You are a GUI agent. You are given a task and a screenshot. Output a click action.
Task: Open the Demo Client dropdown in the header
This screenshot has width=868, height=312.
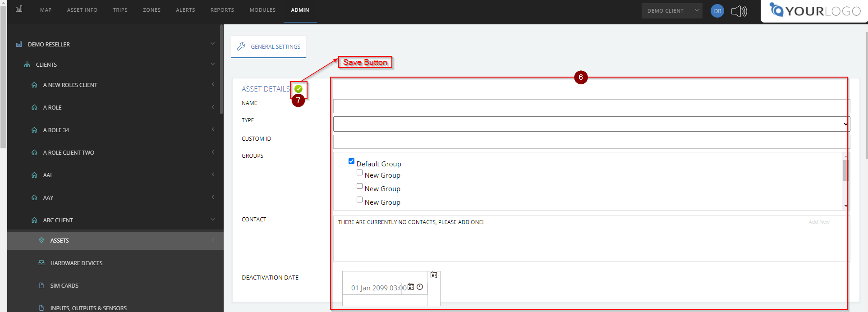[672, 11]
